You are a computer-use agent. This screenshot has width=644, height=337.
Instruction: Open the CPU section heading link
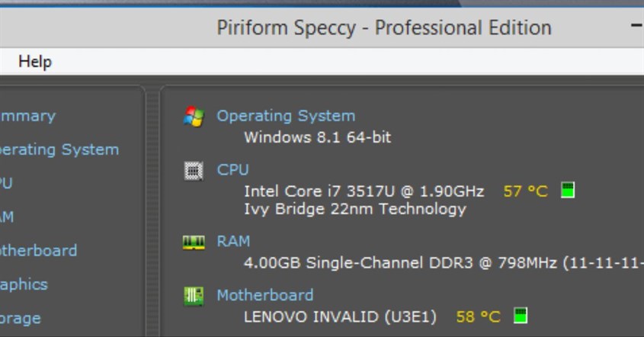233,170
